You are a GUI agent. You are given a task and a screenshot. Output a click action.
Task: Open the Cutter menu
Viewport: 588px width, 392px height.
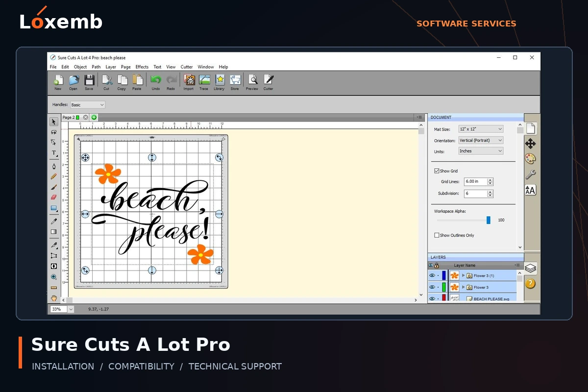[187, 67]
